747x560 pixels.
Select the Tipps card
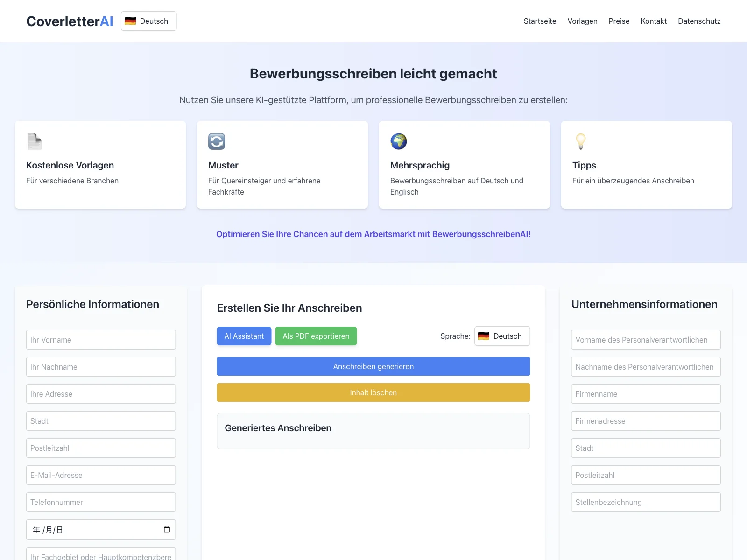[647, 165]
